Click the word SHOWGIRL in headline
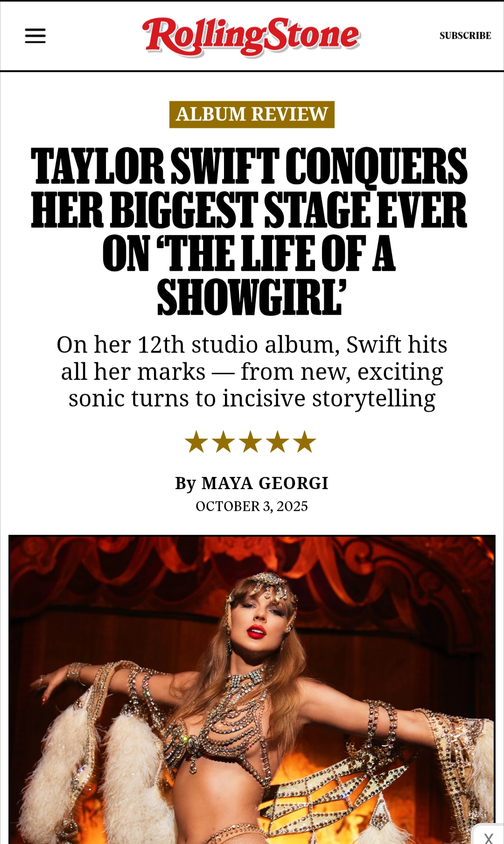 249,298
